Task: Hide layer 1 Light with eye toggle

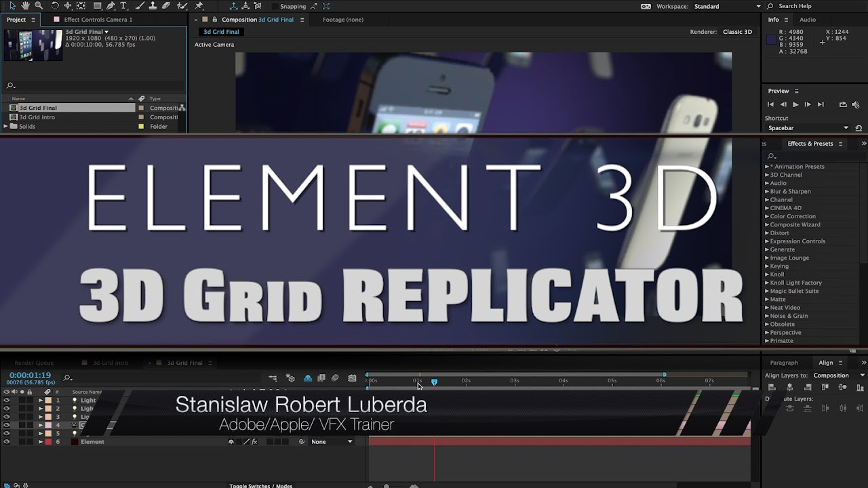Action: pyautogui.click(x=7, y=400)
